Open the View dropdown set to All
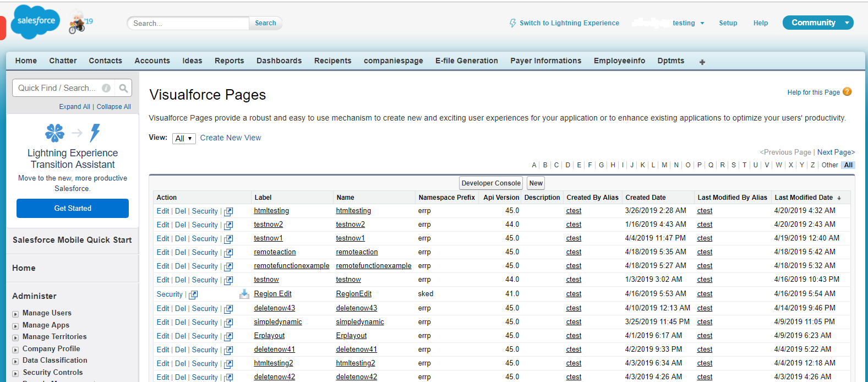 click(184, 139)
